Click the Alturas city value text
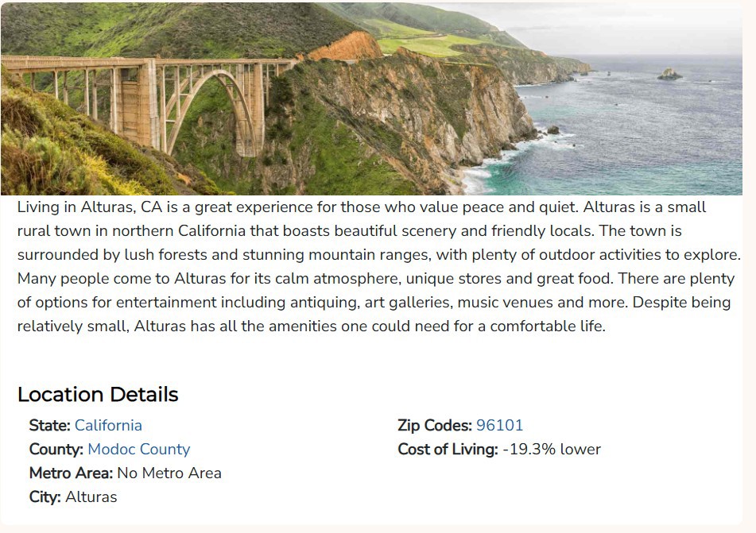Viewport: 756px width, 533px height. [x=91, y=496]
